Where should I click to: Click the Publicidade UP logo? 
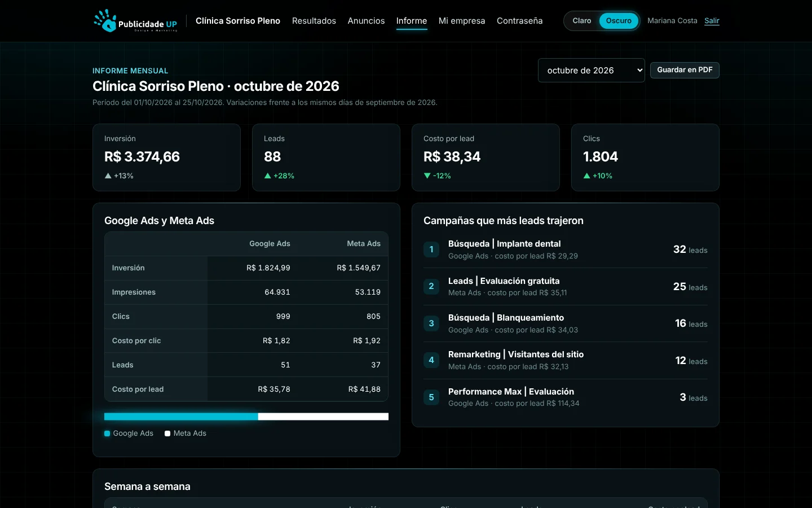click(x=135, y=21)
